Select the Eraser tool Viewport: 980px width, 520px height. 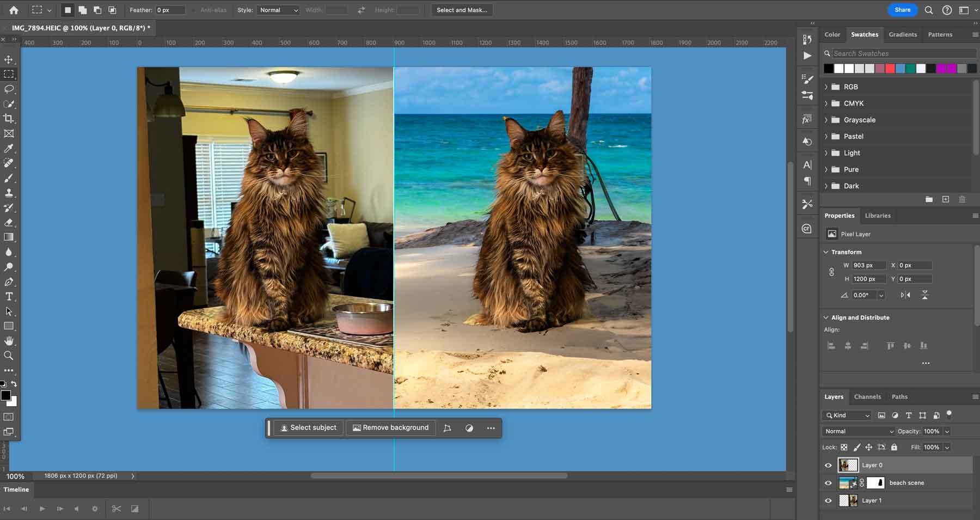pyautogui.click(x=9, y=222)
